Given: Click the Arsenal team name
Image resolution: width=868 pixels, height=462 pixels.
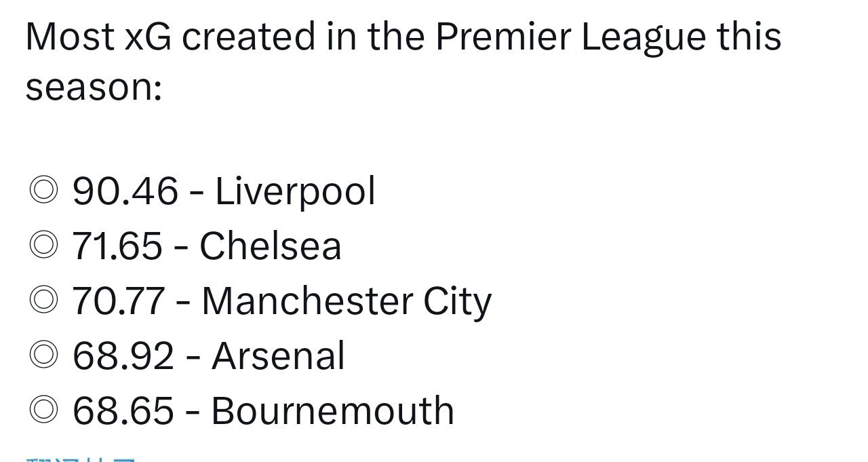Looking at the screenshot, I should [278, 355].
